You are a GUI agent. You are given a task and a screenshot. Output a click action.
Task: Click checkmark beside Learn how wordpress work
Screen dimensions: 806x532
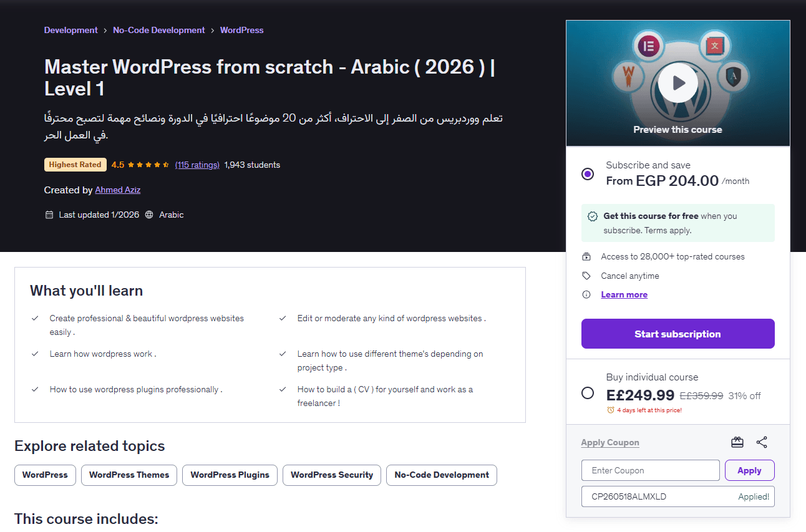[x=36, y=354]
